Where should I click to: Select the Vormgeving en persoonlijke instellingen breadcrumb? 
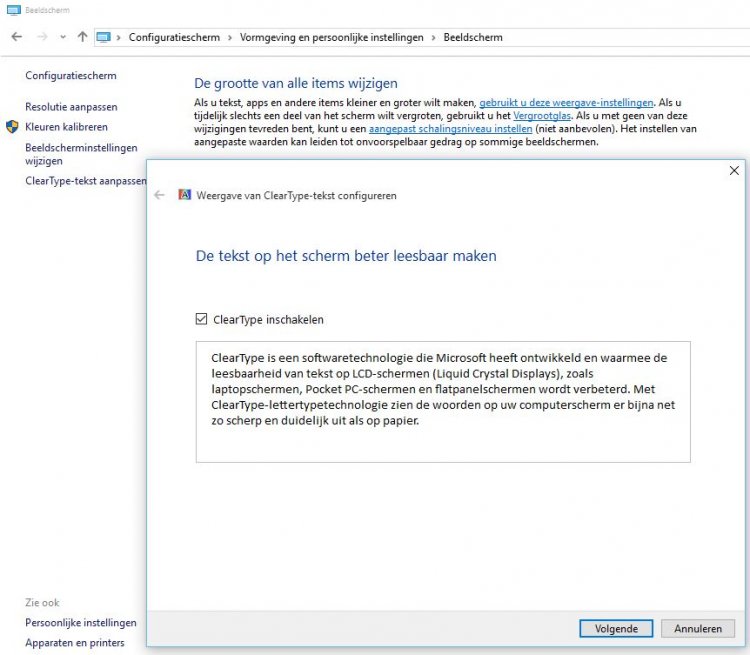(330, 38)
